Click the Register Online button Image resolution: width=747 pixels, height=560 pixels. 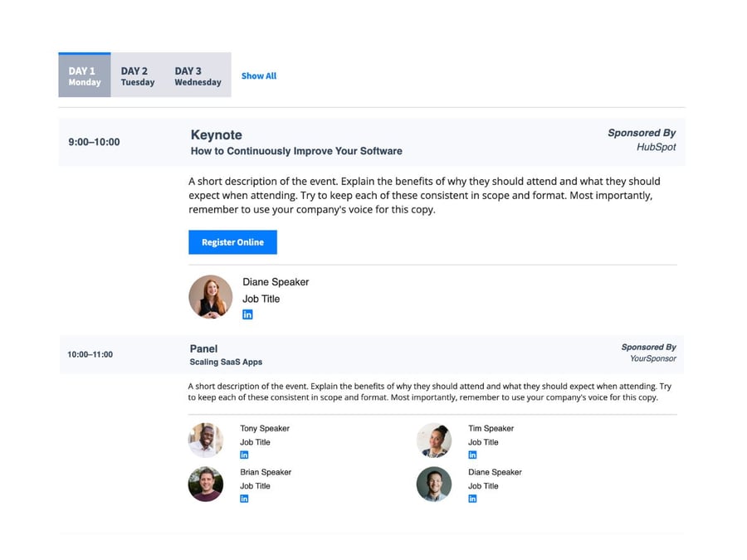pos(232,241)
